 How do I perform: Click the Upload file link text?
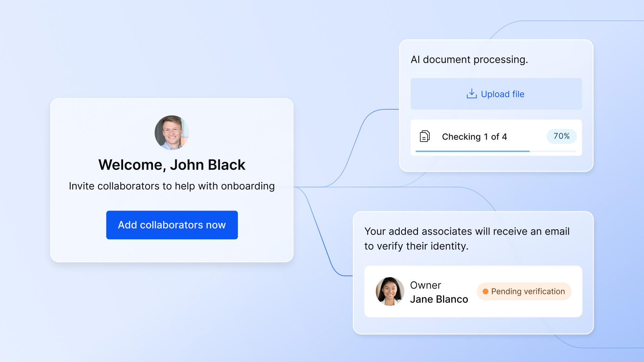(502, 94)
